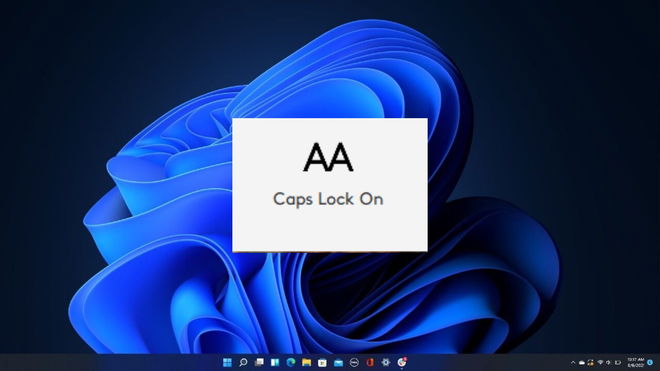The height and width of the screenshot is (371, 660).
Task: Open the app with notification badge
Action: [x=402, y=362]
